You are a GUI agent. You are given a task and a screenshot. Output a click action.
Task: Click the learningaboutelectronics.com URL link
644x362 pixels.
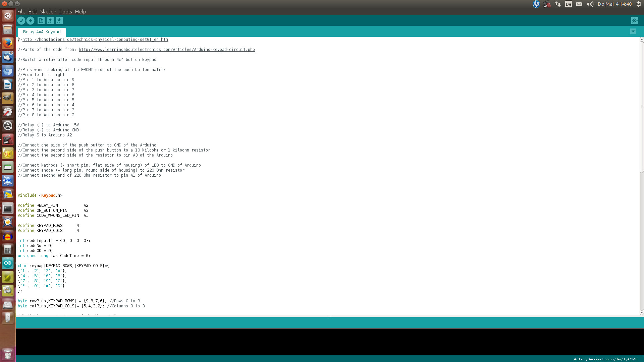click(167, 50)
